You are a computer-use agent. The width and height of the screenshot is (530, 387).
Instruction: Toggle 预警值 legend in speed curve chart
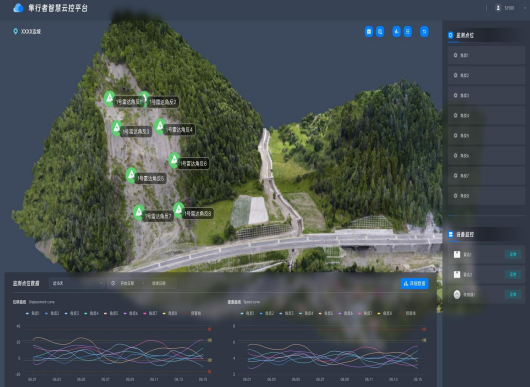click(407, 313)
